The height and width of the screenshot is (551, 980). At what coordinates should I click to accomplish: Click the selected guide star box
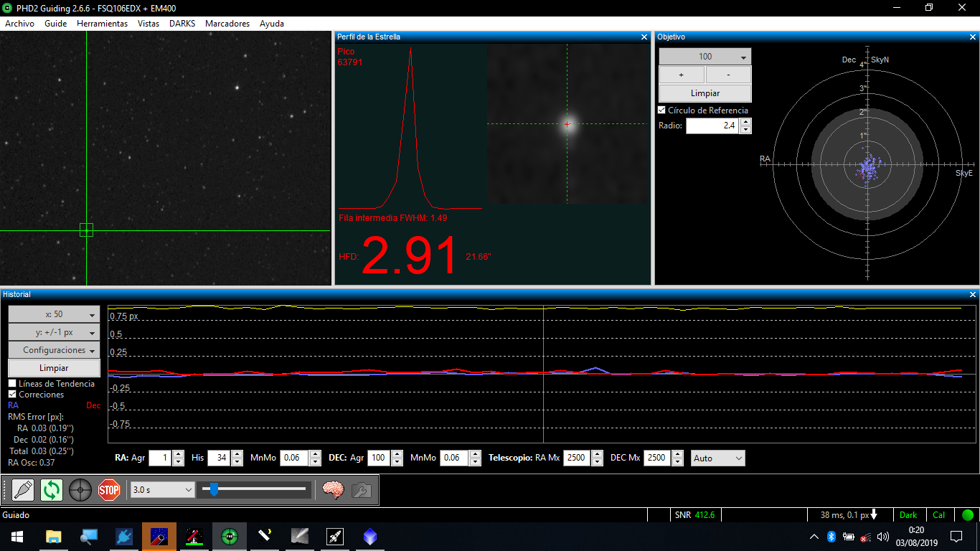[86, 230]
